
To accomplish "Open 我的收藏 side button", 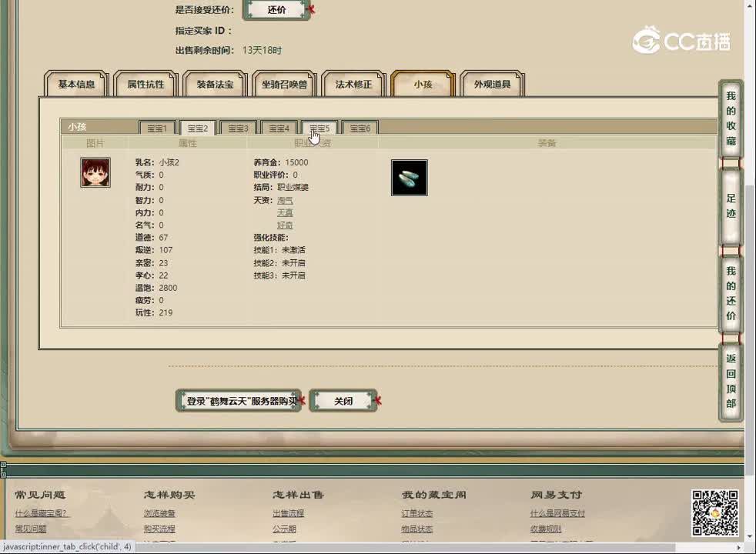I will click(731, 118).
